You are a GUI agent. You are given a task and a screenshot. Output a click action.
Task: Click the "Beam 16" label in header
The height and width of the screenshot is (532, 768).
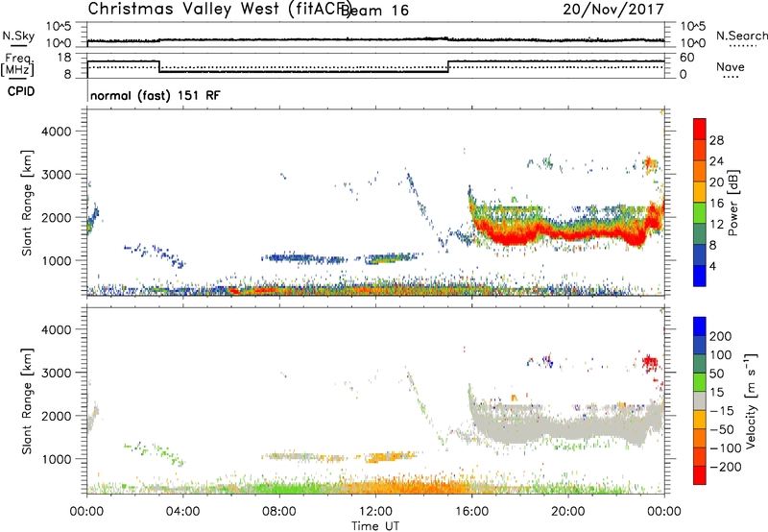(374, 11)
